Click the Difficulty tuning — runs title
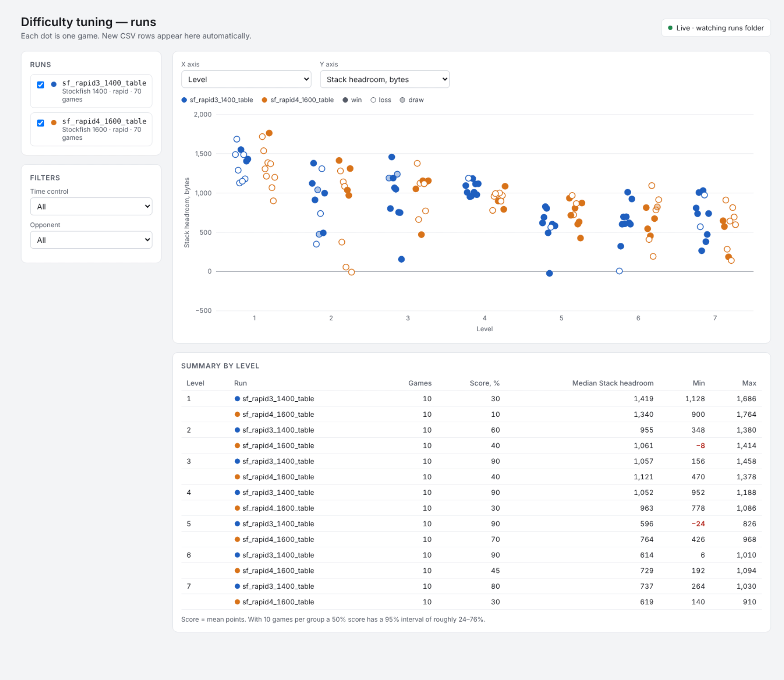The image size is (784, 680). (88, 22)
